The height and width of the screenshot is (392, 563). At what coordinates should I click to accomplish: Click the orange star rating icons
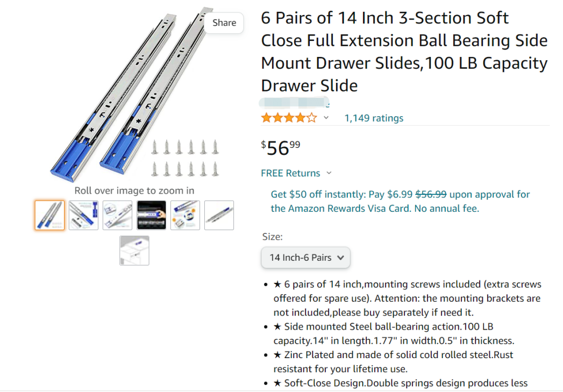tap(289, 118)
